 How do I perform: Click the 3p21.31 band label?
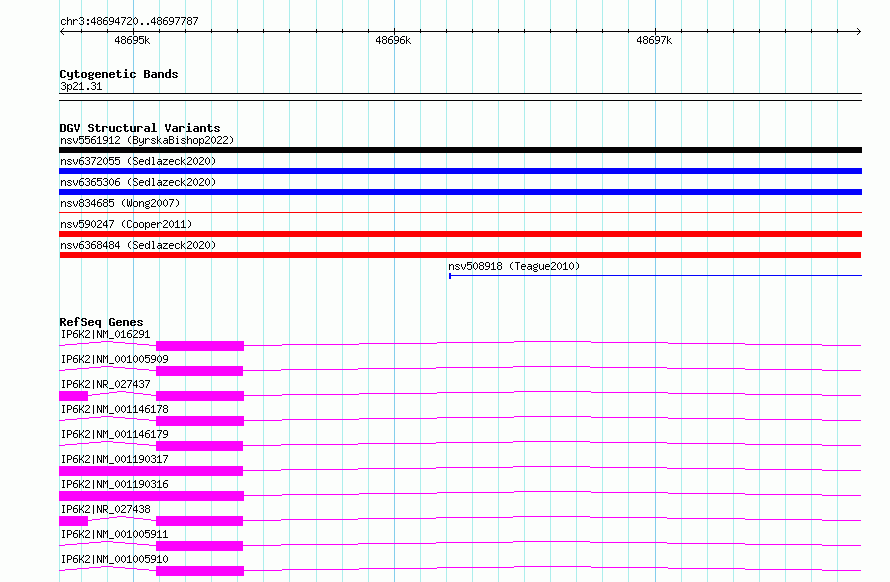pos(81,86)
